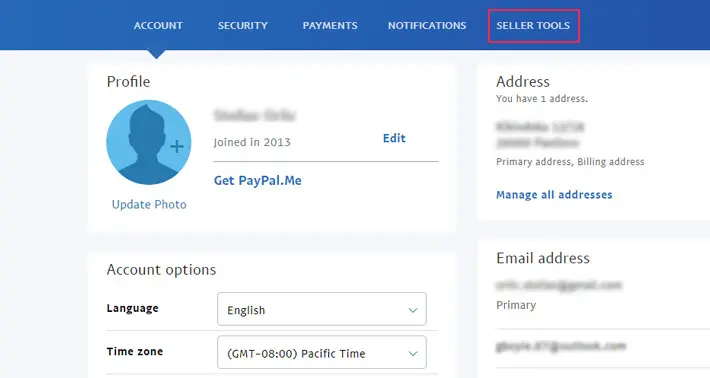The width and height of the screenshot is (710, 378).
Task: Go to the Payments tab
Action: click(330, 26)
